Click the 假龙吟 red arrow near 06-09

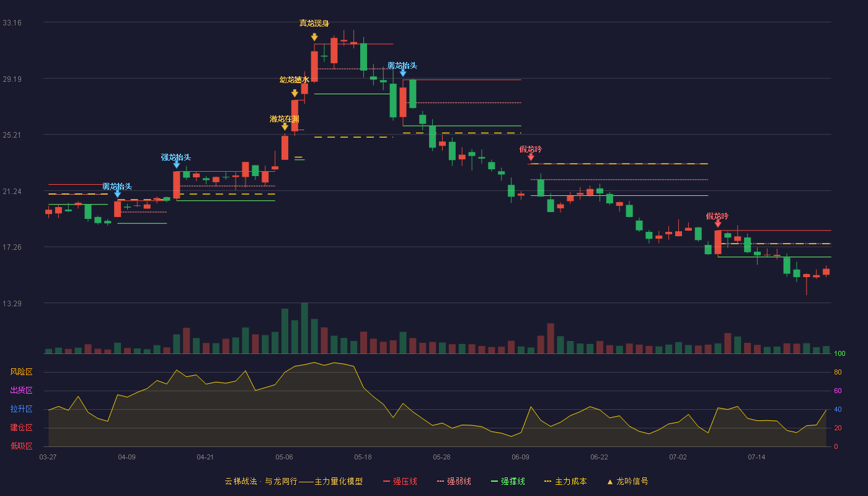[x=531, y=157]
